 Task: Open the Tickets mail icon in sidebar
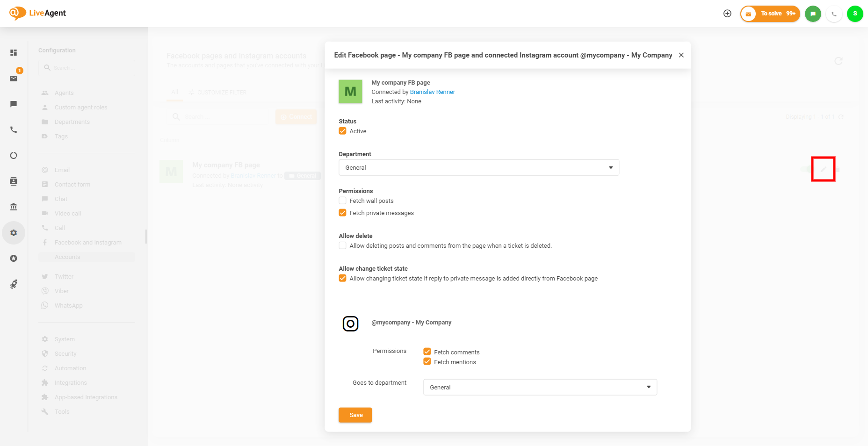point(14,79)
